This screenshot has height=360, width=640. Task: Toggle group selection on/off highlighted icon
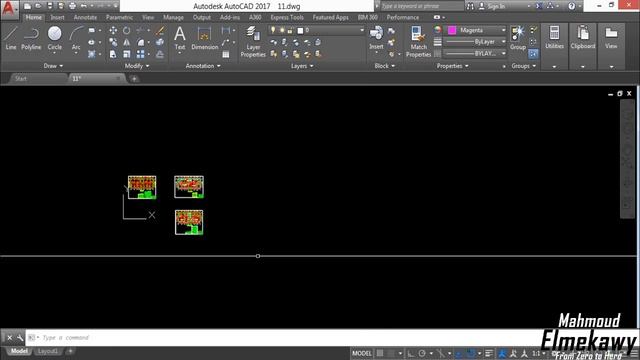533,54
